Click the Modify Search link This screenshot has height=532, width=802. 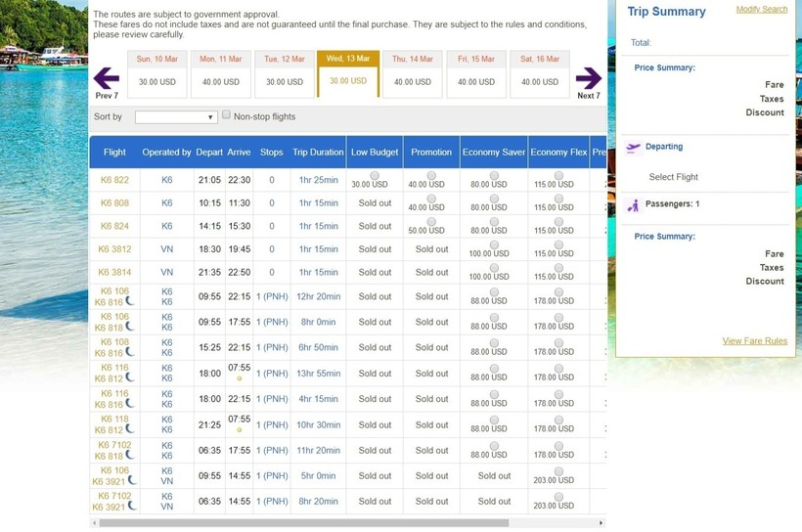761,10
